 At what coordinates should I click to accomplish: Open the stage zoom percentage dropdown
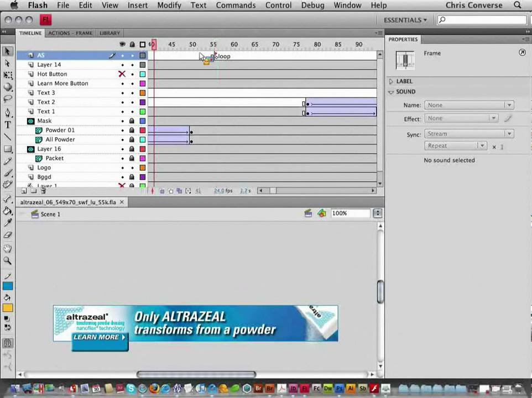pos(377,213)
